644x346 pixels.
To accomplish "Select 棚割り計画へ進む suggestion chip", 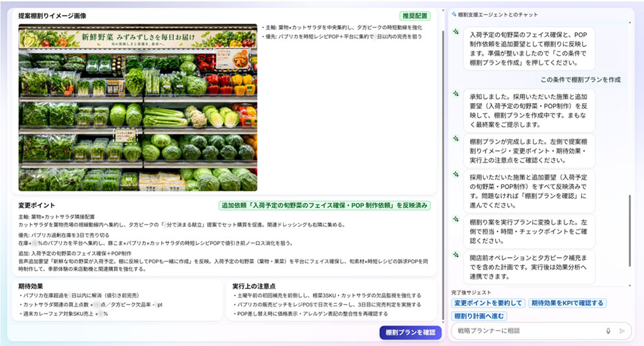I will pos(479,316).
